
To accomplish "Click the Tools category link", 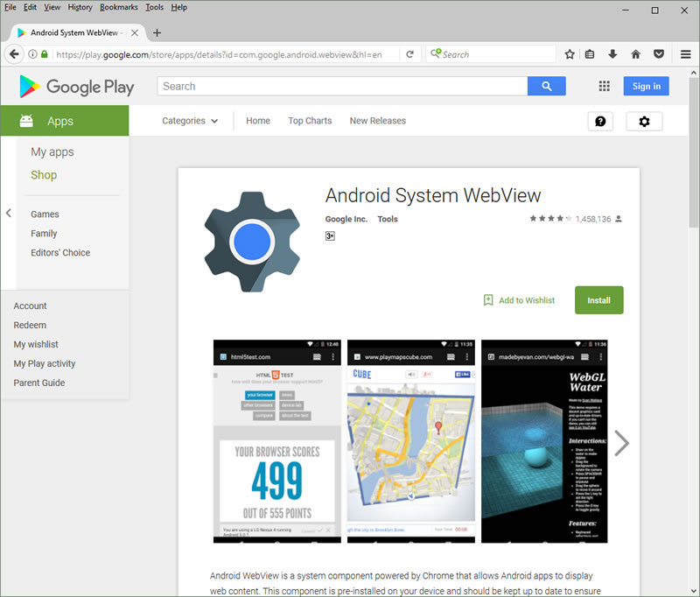I will pos(388,219).
